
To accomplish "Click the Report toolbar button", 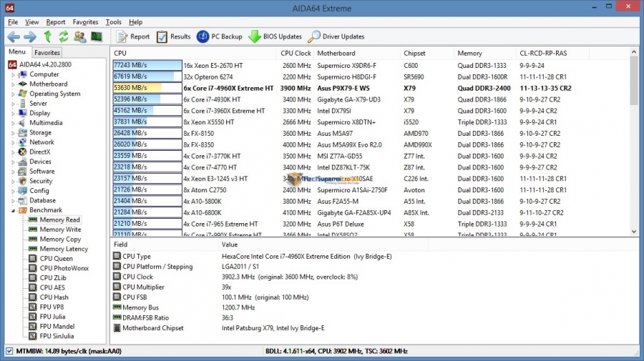I will pos(133,37).
